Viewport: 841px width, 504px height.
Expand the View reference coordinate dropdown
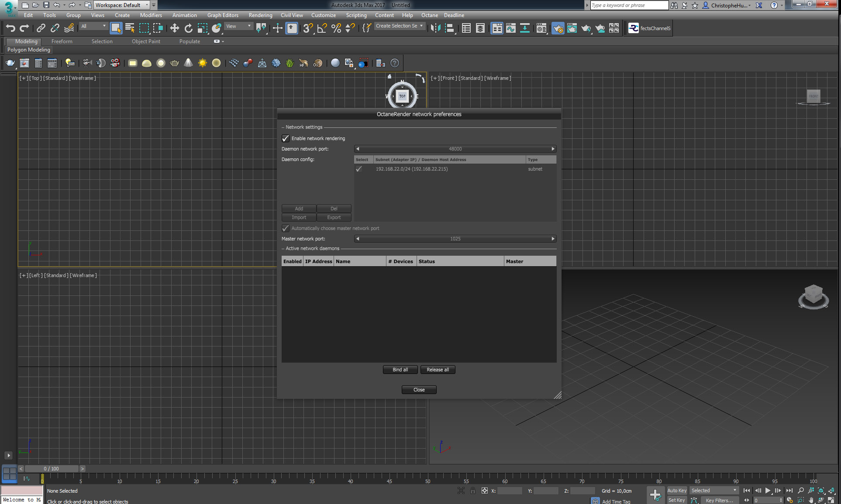click(238, 26)
